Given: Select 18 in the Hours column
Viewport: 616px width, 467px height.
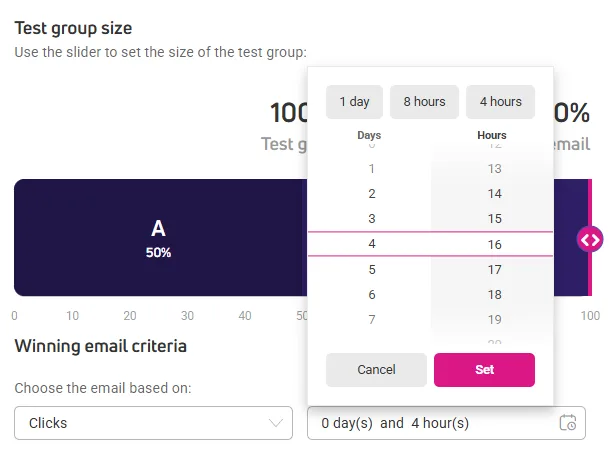Looking at the screenshot, I should point(495,295).
